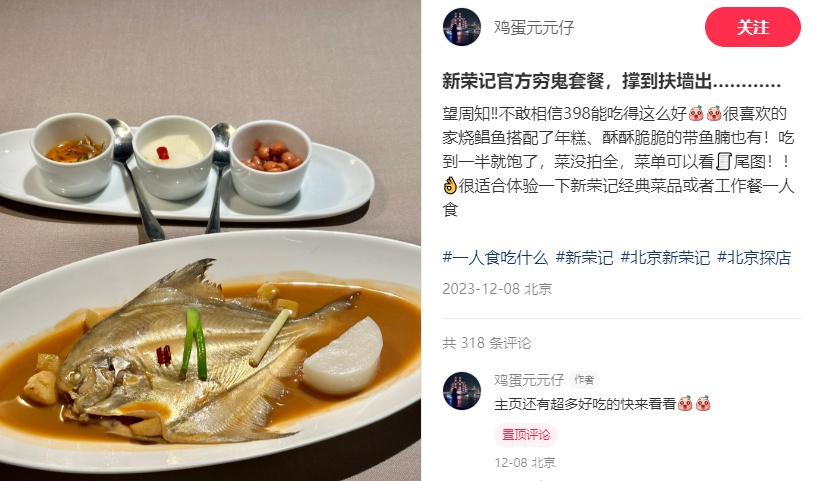Open the #一人食吃什么 hashtag
The height and width of the screenshot is (481, 814).
495,257
